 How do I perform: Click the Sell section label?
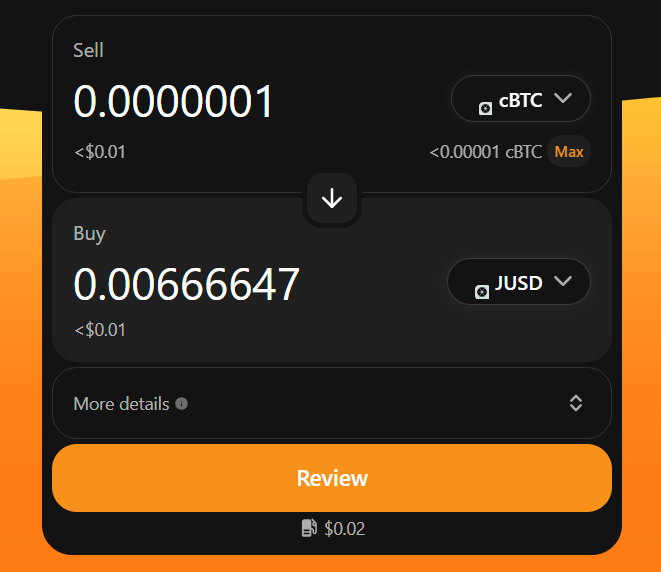coord(88,50)
